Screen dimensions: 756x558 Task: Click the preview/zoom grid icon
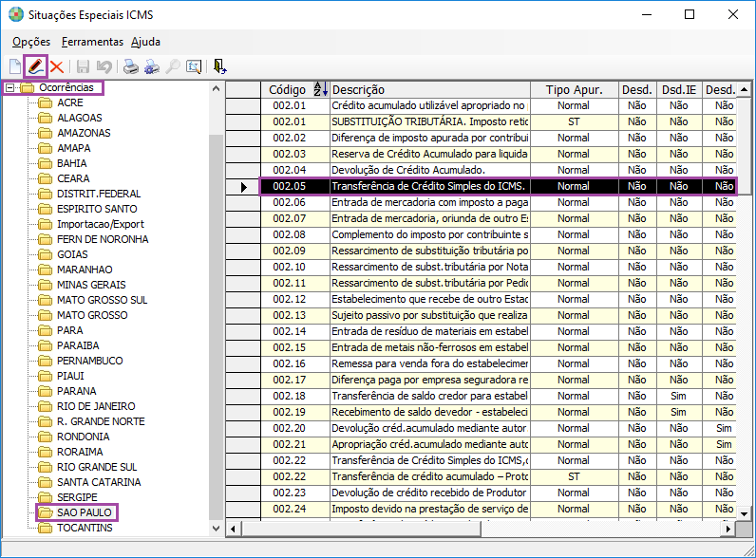[194, 66]
